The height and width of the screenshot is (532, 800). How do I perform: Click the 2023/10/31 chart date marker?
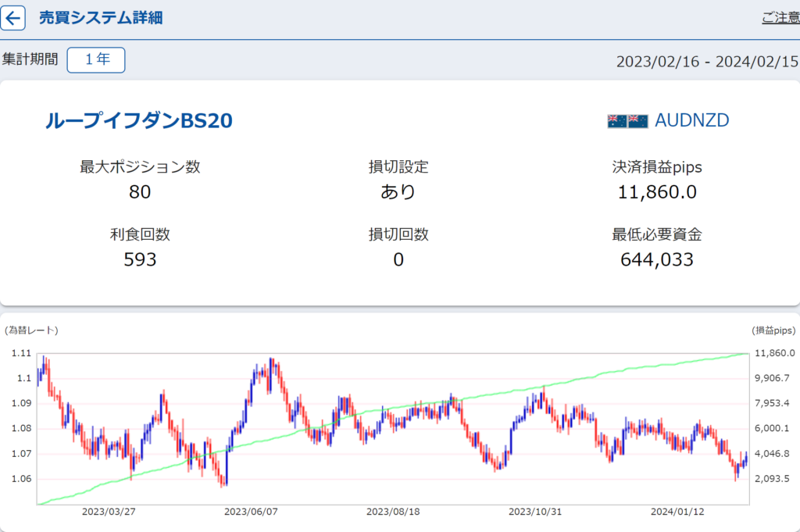(x=535, y=512)
